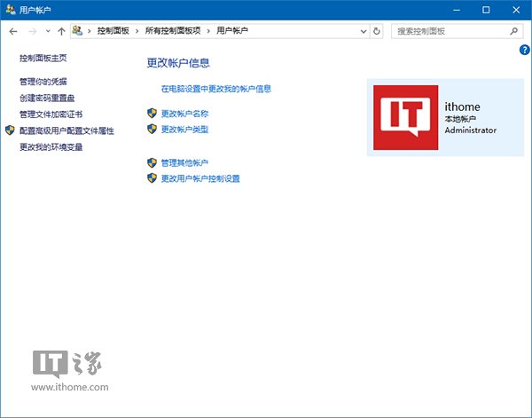Click 更改帐户类型 link

click(184, 130)
